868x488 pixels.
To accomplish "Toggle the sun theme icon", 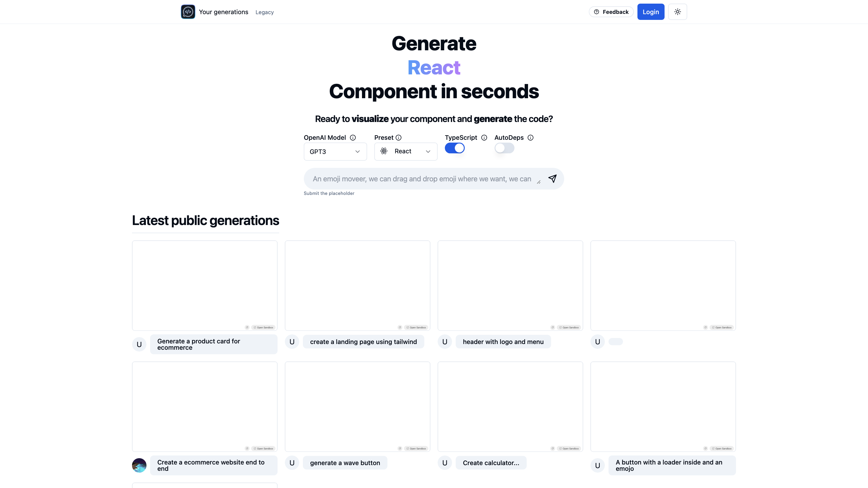I will pos(677,12).
